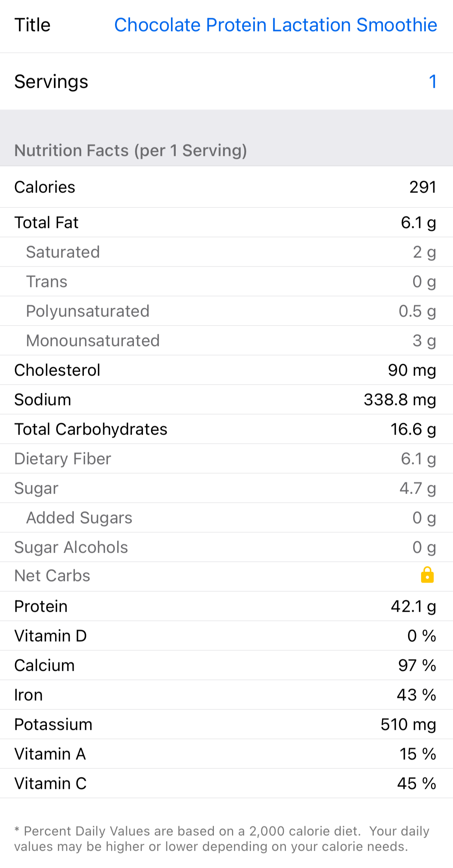This screenshot has height=868, width=453.
Task: Tap the Vitamin C 45 % row
Action: [x=226, y=784]
